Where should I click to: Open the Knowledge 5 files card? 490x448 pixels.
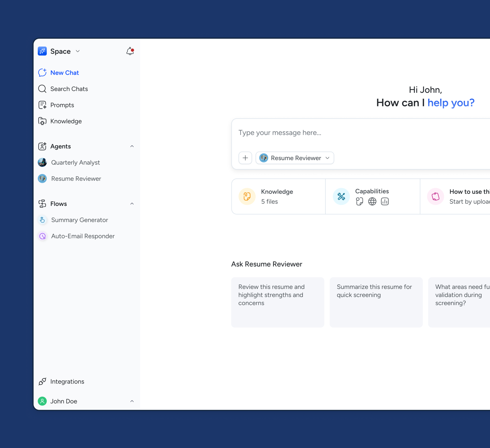point(278,196)
